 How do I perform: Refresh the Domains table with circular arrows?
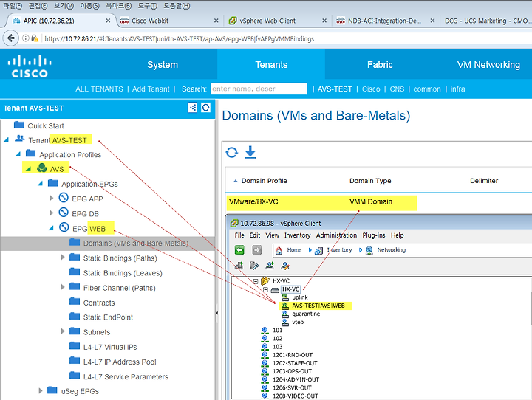232,153
